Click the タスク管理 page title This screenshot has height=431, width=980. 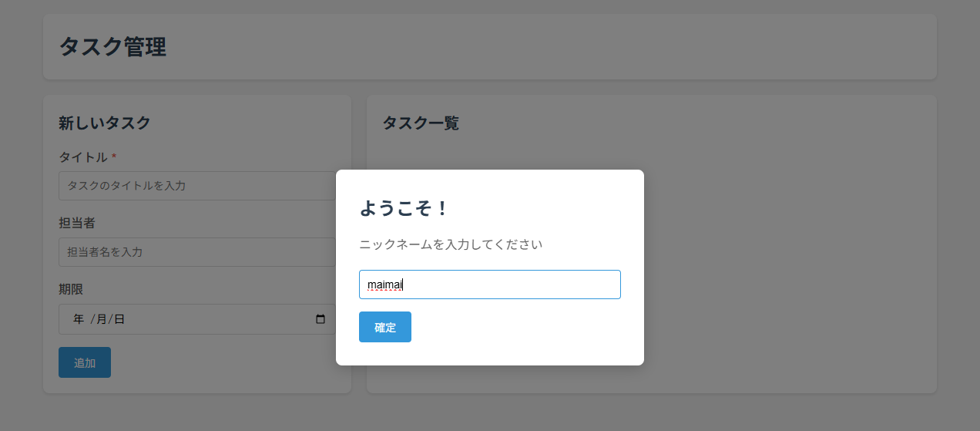(112, 47)
